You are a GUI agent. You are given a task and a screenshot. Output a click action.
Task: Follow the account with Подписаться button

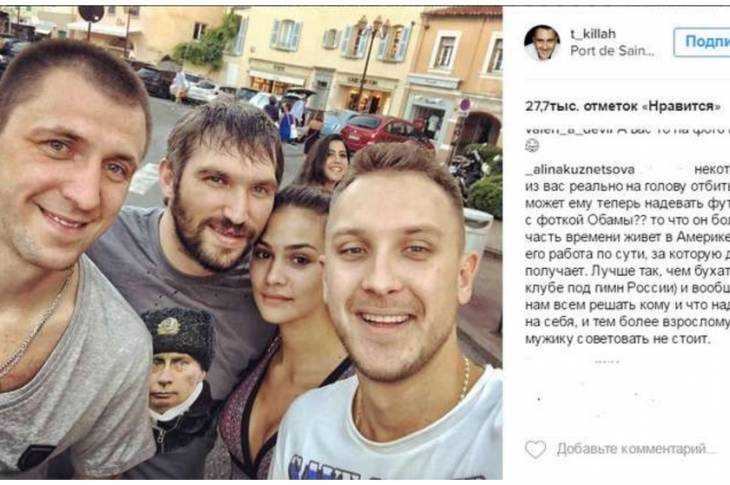coord(702,42)
